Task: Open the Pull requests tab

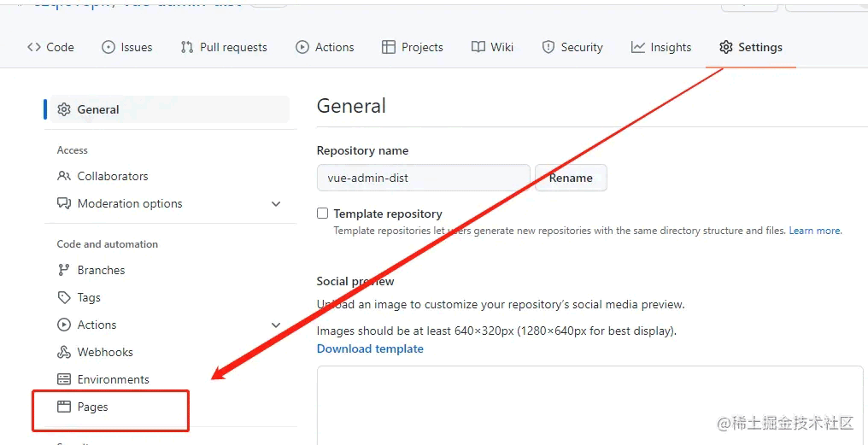Action: coord(224,47)
